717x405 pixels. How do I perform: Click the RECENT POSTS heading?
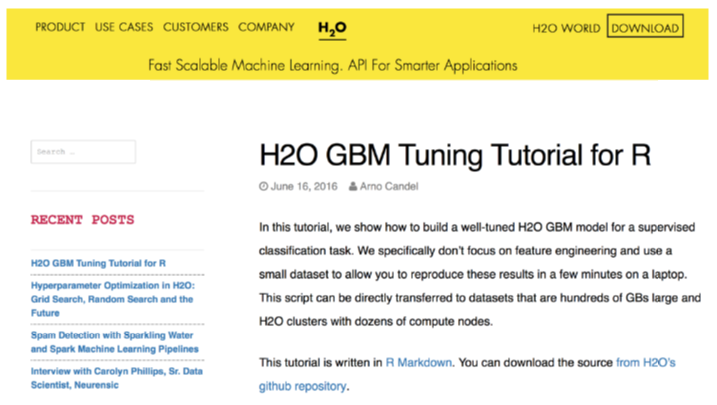83,220
